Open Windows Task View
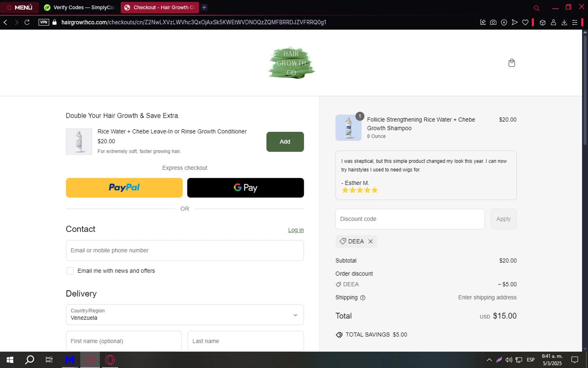This screenshot has width=588, height=368. tap(49, 360)
